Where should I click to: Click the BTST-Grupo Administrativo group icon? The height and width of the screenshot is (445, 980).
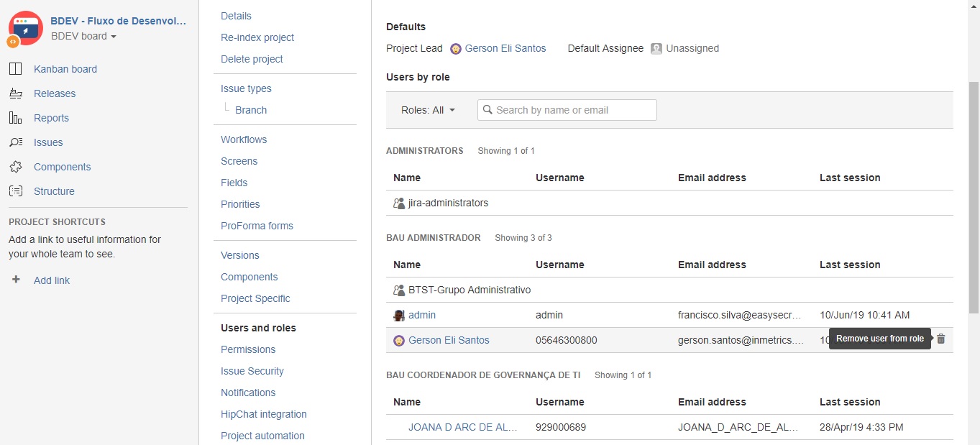click(399, 290)
